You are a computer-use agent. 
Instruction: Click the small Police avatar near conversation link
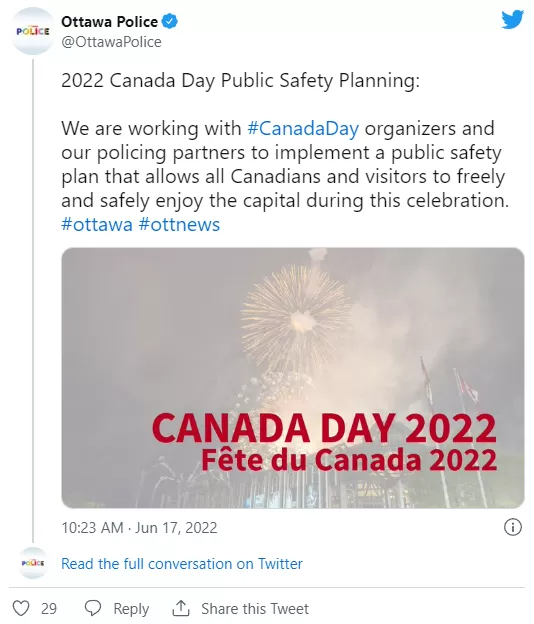(33, 563)
